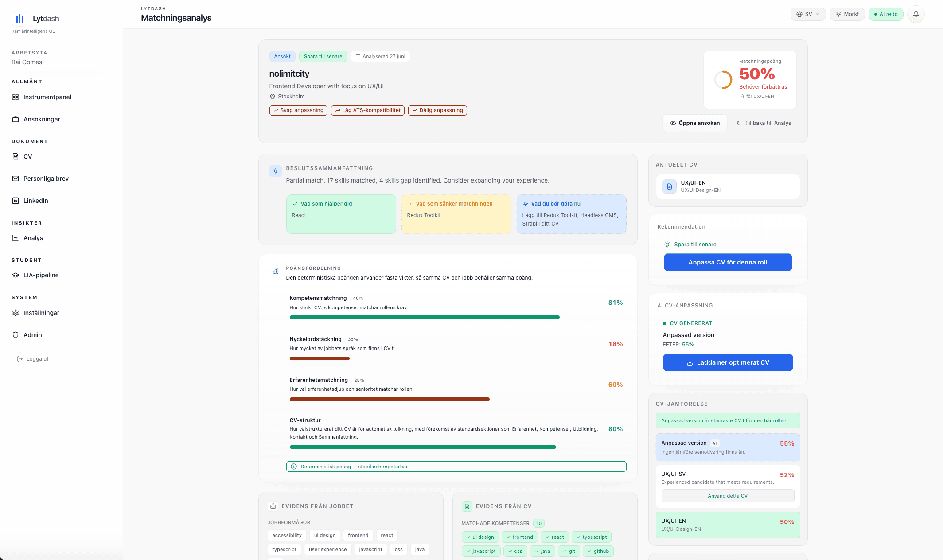
Task: Open the CV documents page
Action: tap(27, 156)
